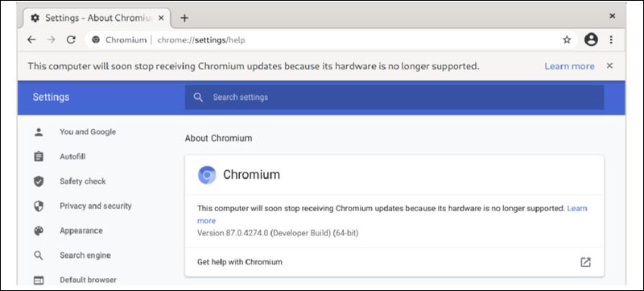Viewport: 644px width, 291px height.
Task: Go to Privacy and security settings
Action: point(95,206)
